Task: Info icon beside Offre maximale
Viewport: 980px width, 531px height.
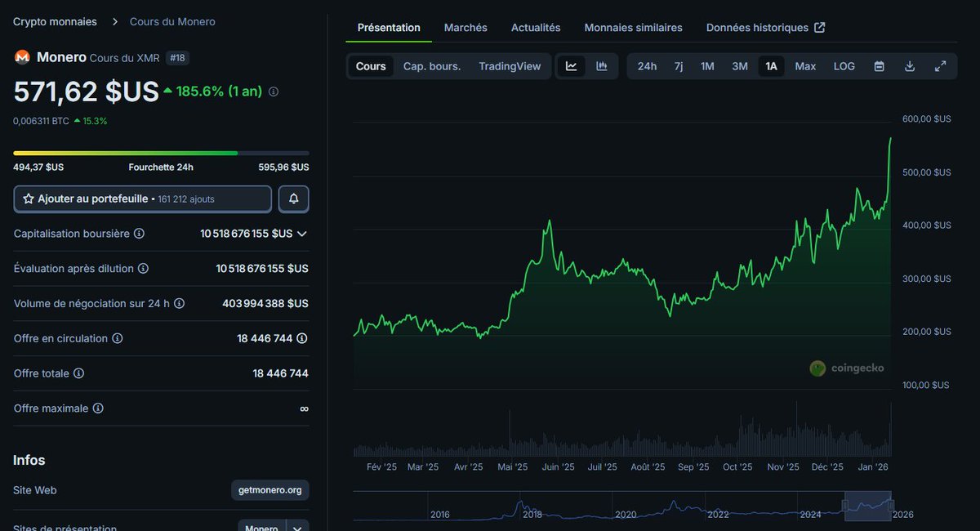Action: [x=98, y=408]
